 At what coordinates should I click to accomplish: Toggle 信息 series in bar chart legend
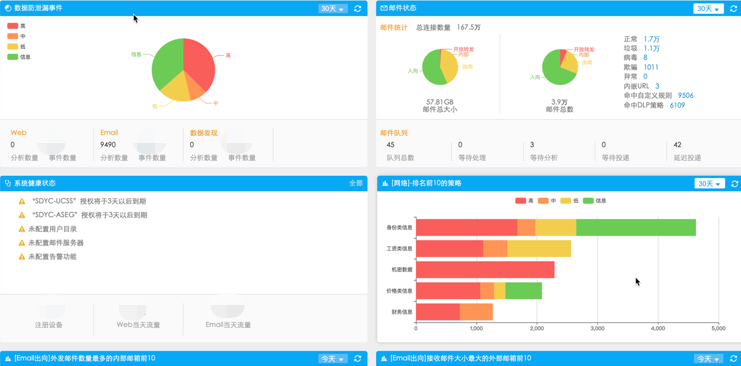tap(595, 200)
